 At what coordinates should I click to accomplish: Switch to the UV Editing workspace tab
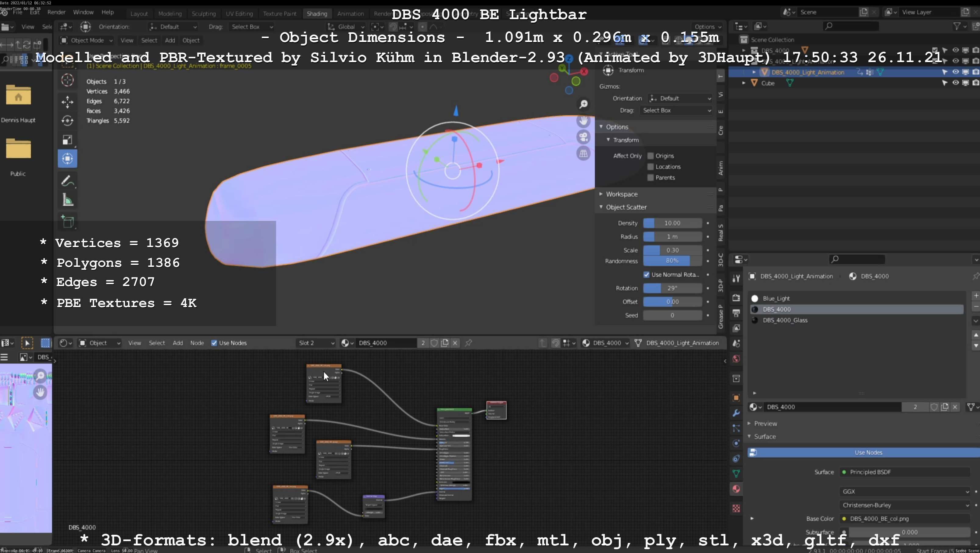point(239,14)
